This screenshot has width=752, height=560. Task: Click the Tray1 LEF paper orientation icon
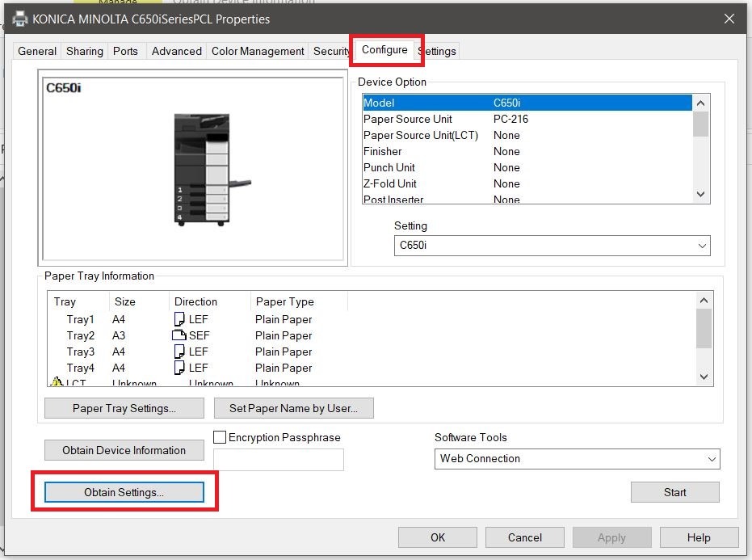click(179, 319)
